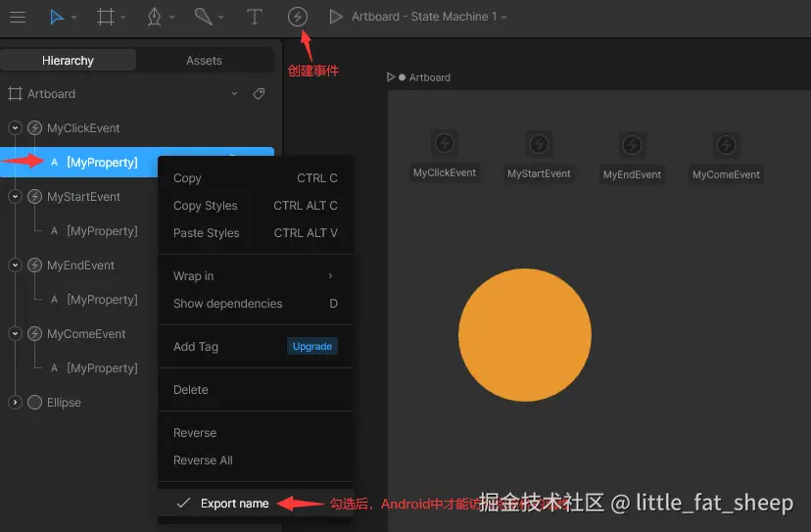Select MyClickEvent in the hierarchy
The height and width of the screenshot is (532, 811).
(x=83, y=127)
